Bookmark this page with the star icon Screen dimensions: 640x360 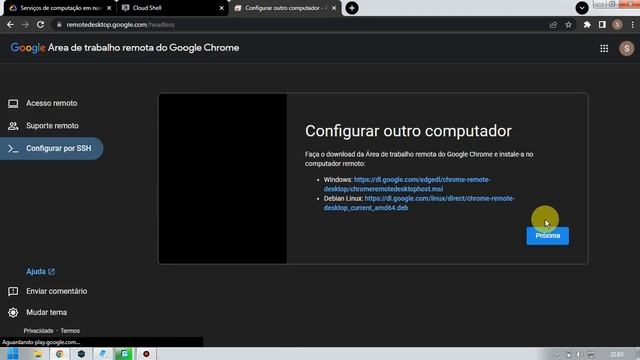tap(568, 24)
